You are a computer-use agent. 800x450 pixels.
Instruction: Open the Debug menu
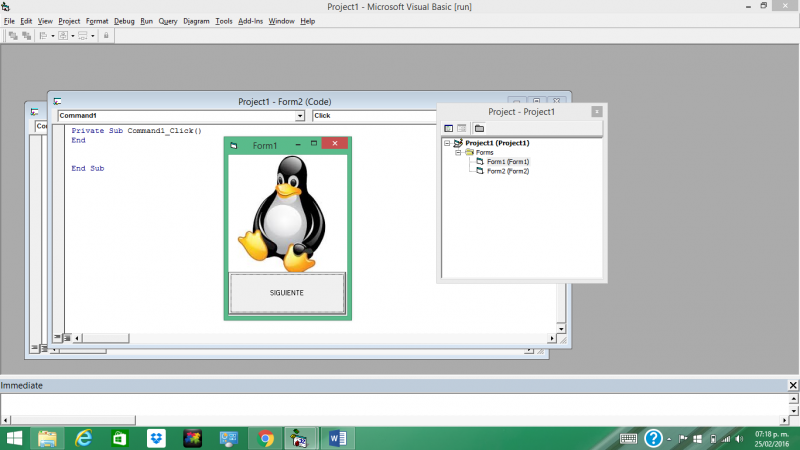(124, 21)
